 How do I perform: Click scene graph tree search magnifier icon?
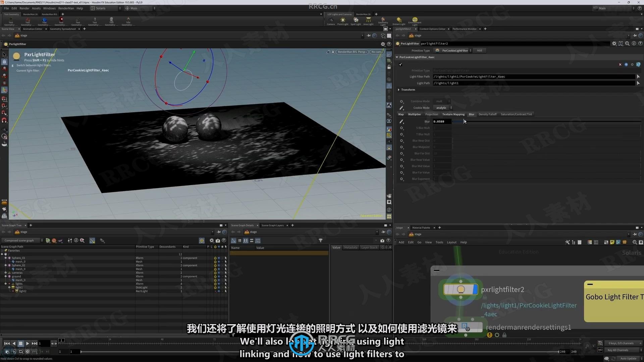coord(82,241)
